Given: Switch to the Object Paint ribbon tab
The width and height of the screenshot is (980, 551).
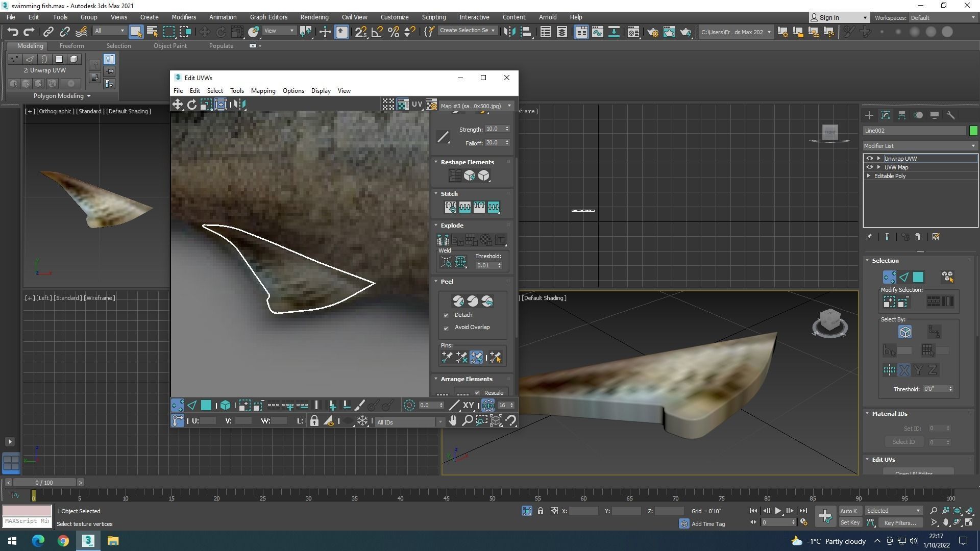Looking at the screenshot, I should 170,46.
